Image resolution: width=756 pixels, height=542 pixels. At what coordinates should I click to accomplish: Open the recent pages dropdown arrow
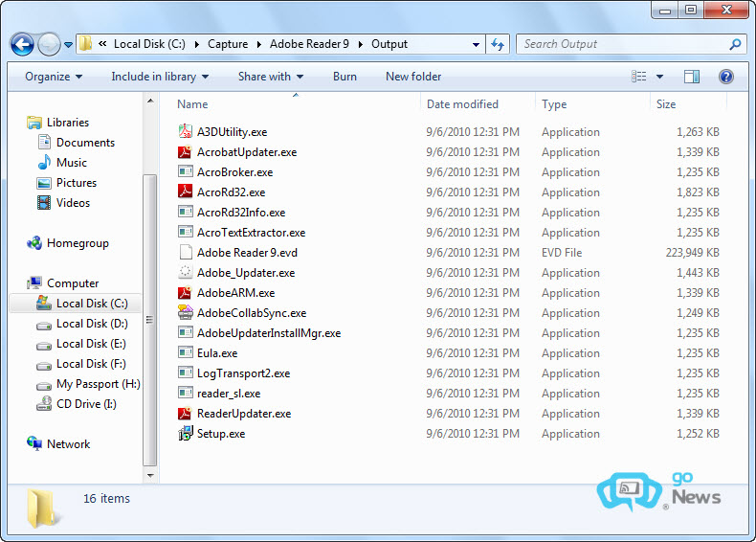[69, 45]
